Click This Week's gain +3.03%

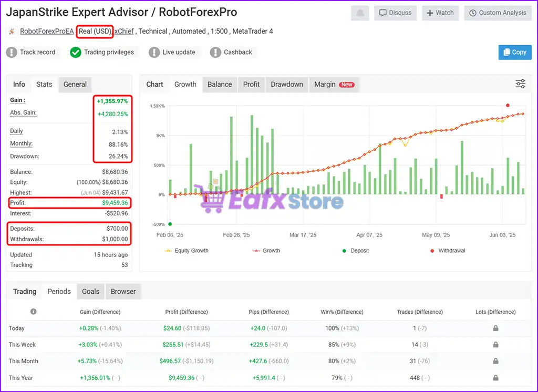pyautogui.click(x=88, y=344)
